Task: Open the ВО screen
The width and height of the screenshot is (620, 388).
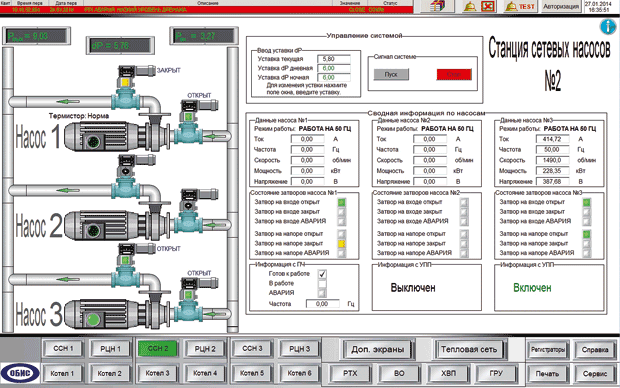Action: (399, 373)
